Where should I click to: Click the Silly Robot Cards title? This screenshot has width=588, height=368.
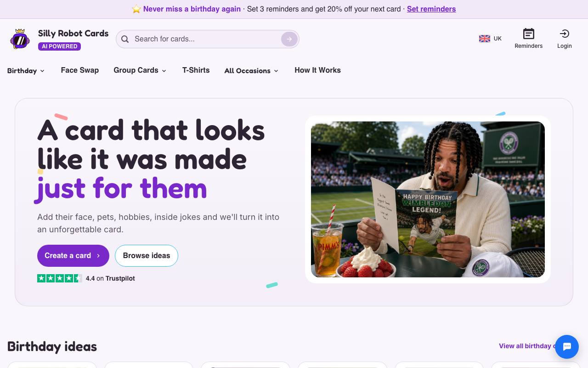point(73,34)
